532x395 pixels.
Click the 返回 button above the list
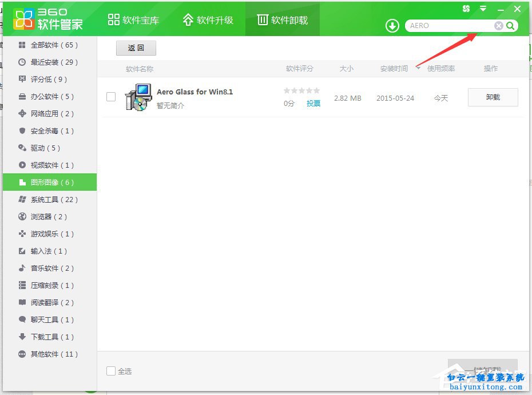(136, 48)
